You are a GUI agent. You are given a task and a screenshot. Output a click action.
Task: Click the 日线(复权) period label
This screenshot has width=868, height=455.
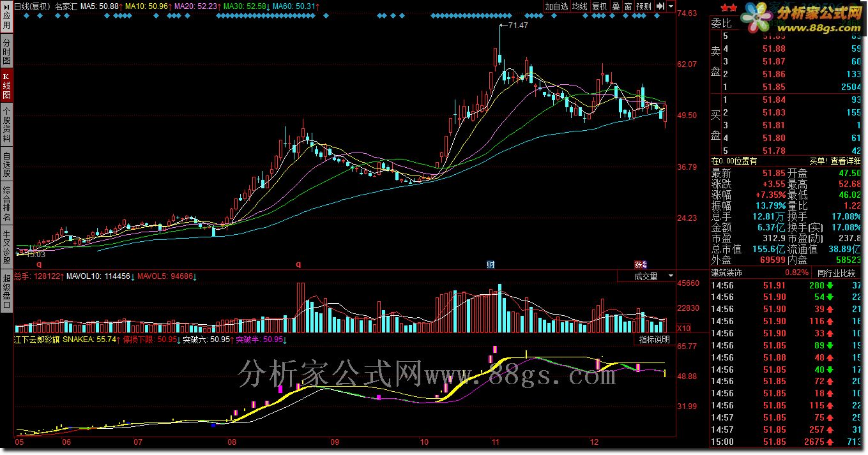coord(32,6)
